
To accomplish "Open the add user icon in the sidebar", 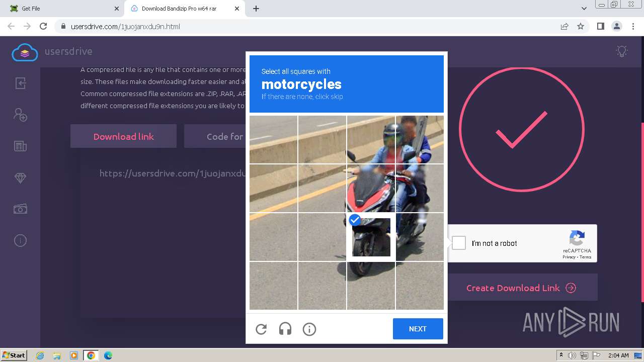I will [20, 115].
